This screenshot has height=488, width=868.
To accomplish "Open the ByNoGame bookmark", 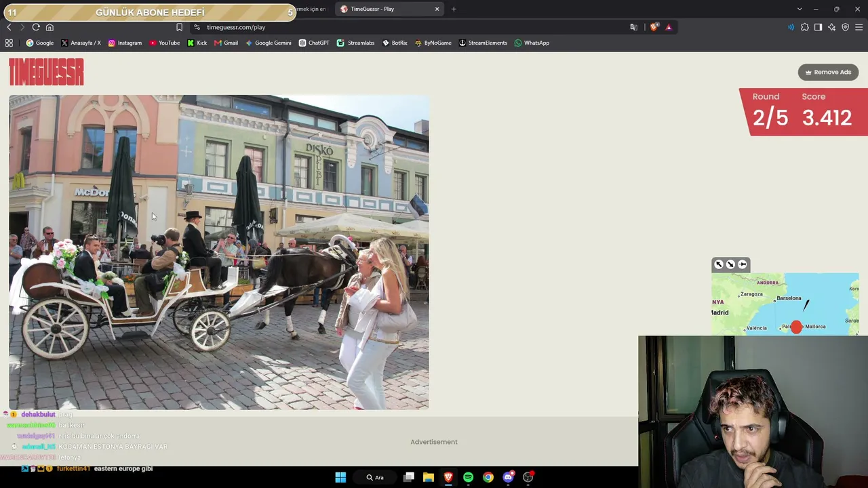I will (433, 43).
